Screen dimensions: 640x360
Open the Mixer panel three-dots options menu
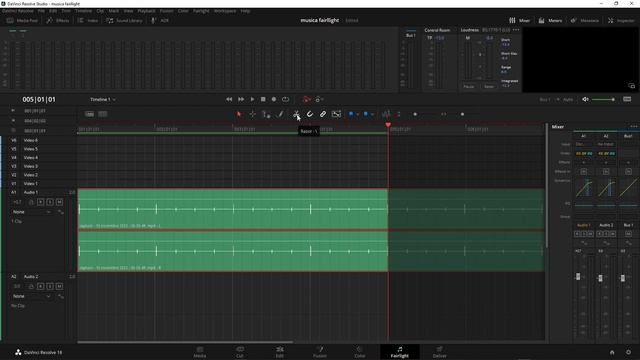point(633,127)
